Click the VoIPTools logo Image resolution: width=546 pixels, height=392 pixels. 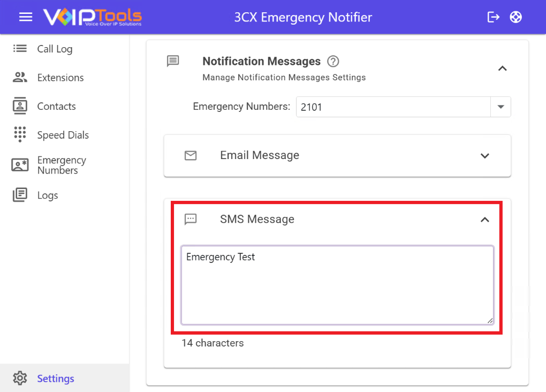pos(92,17)
